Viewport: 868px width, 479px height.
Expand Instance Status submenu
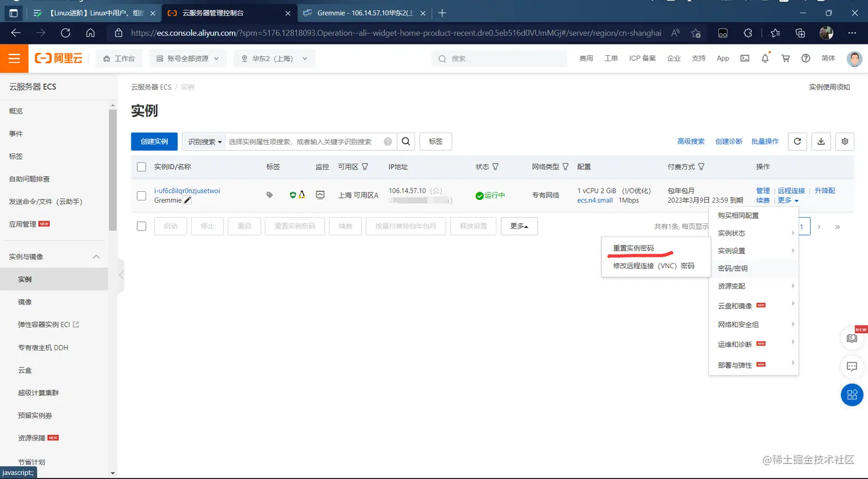(754, 233)
